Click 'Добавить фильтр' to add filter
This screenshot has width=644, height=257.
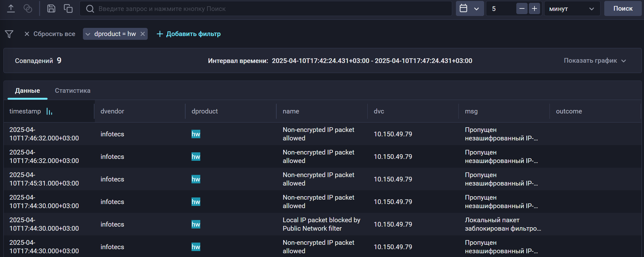point(189,34)
